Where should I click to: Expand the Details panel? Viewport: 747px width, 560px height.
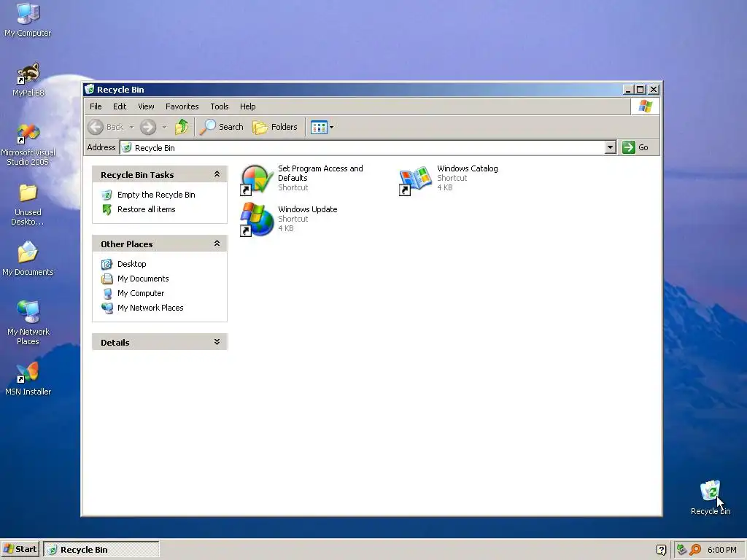pos(217,342)
